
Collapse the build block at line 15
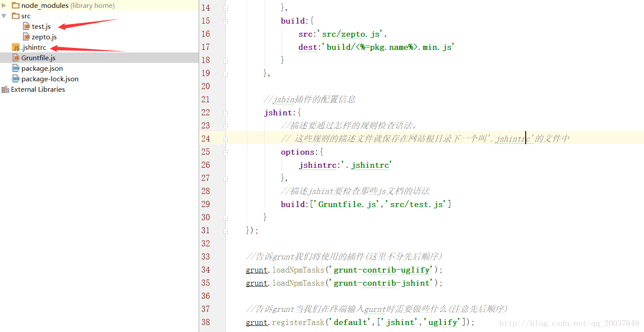(x=225, y=21)
